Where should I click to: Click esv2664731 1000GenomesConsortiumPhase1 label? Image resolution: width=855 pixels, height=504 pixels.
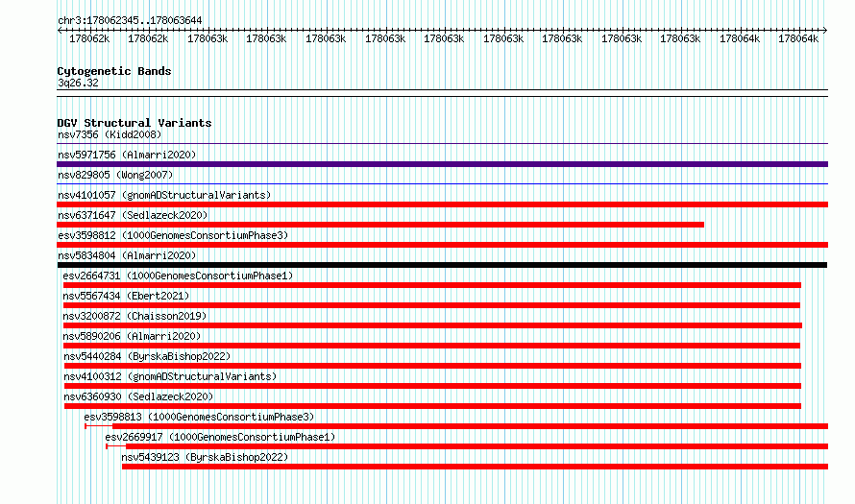178,276
